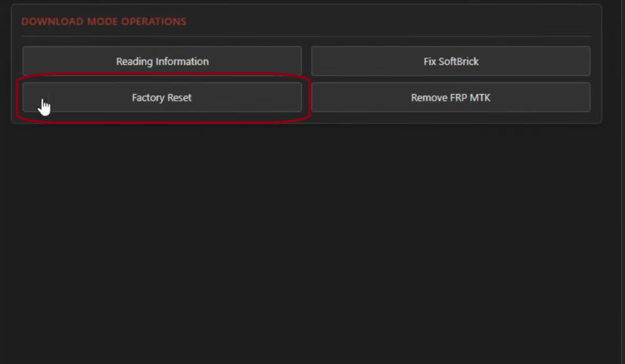The height and width of the screenshot is (364, 625).
Task: Click the 'DOWNLOAD MODE OPERATIONS' heading text
Action: tap(104, 21)
